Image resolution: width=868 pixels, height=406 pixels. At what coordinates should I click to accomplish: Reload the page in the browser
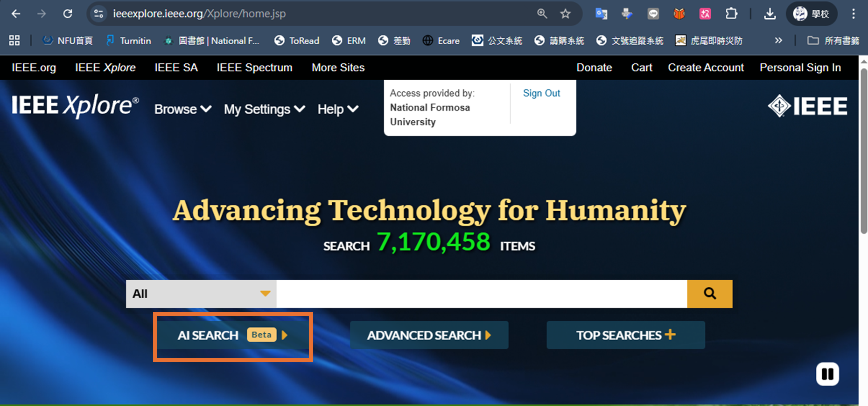coord(68,14)
